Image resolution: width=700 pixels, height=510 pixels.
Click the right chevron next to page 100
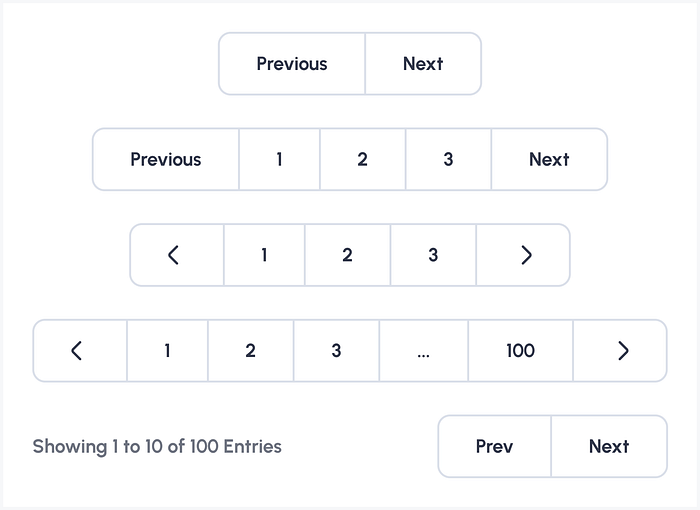pos(620,351)
